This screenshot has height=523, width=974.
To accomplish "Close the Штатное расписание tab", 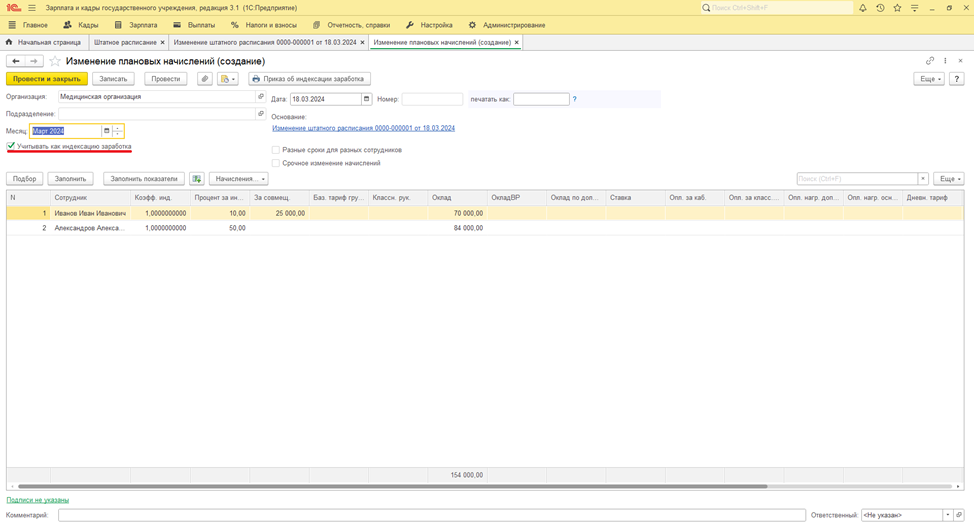I will pyautogui.click(x=163, y=42).
